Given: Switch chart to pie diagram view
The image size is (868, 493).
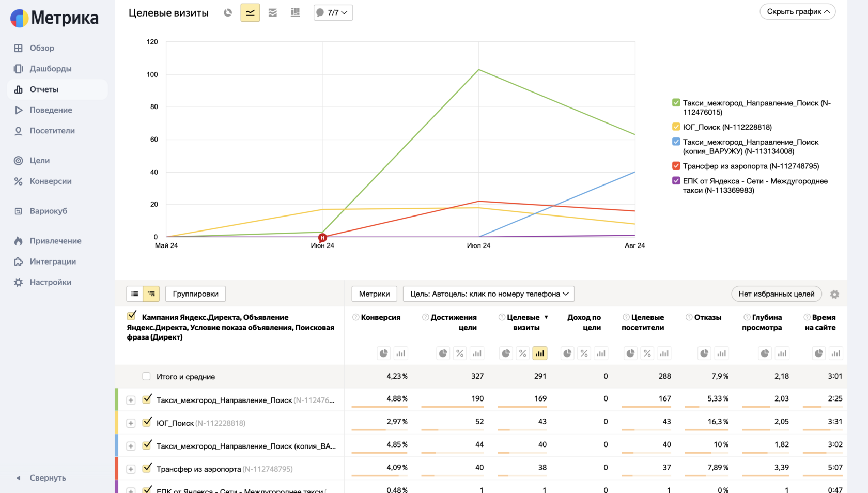Looking at the screenshot, I should 228,12.
